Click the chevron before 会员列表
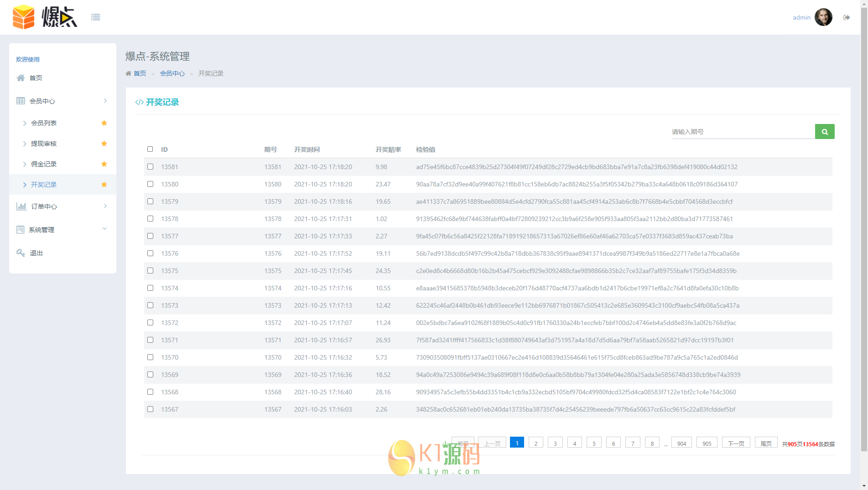Image resolution: width=868 pixels, height=490 pixels. (25, 123)
